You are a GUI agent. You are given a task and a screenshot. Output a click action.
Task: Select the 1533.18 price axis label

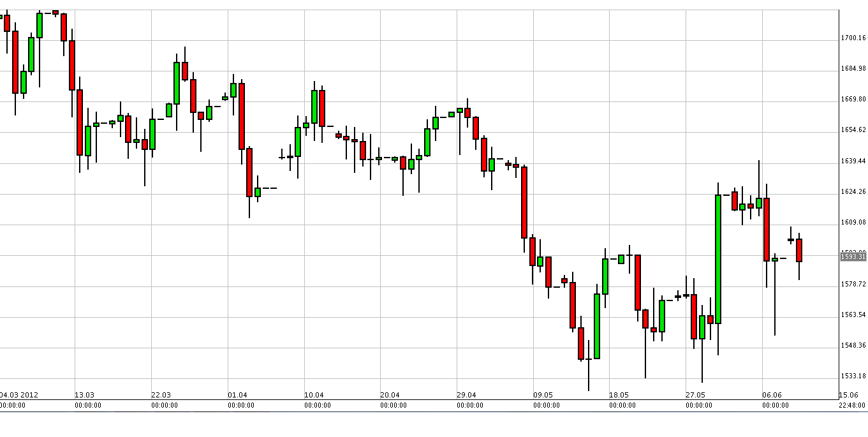853,376
